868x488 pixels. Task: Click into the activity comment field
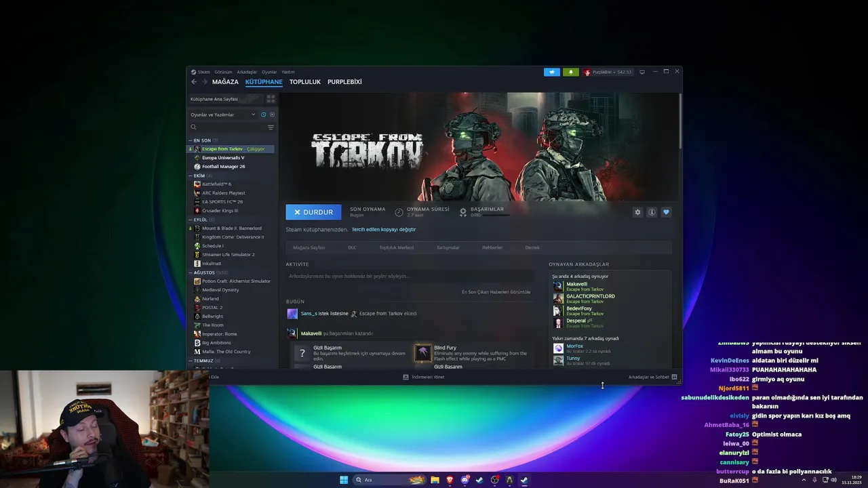[410, 277]
